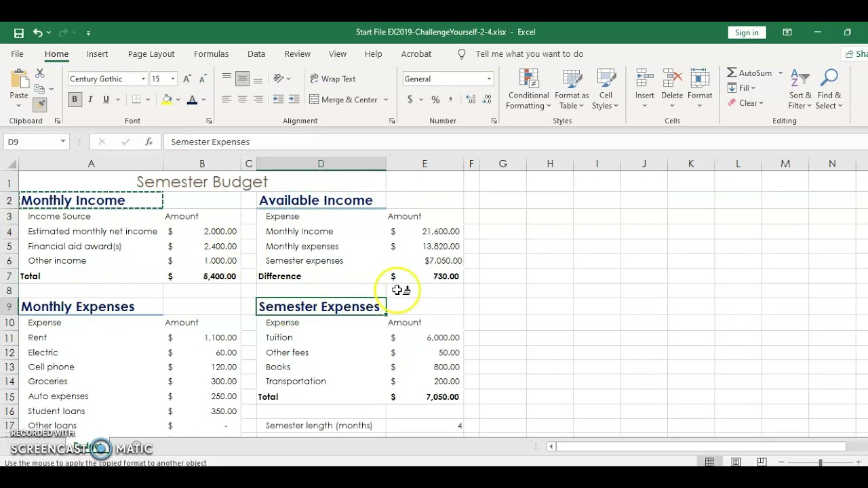Image resolution: width=868 pixels, height=488 pixels.
Task: Open Format as Table menu
Action: coord(572,89)
